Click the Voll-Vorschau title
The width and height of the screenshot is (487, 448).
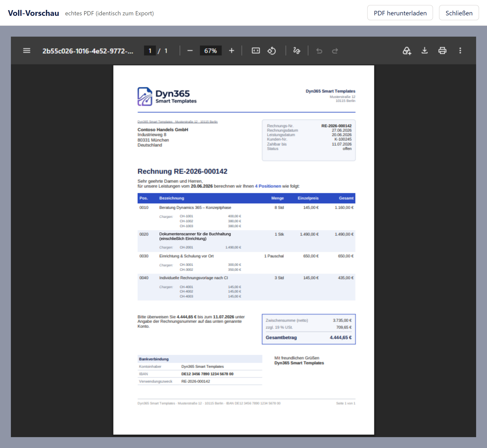click(x=33, y=13)
